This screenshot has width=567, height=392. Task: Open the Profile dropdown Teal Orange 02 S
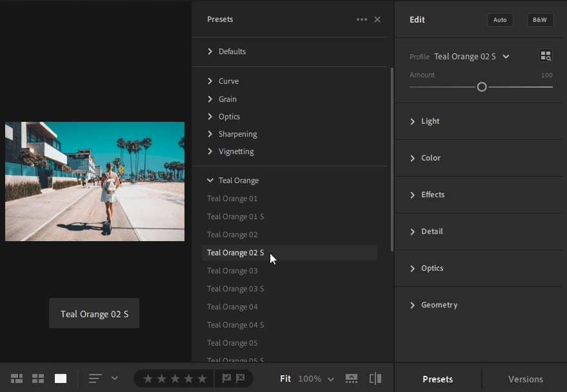coord(471,57)
